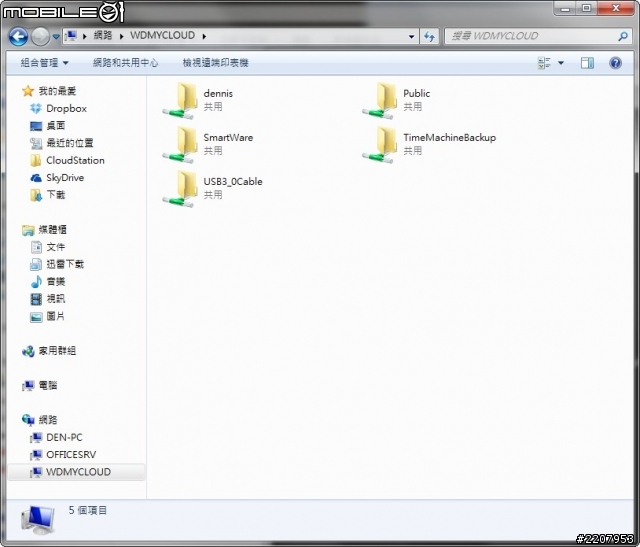
Task: Maximize the explorer window
Action: pyautogui.click(x=587, y=8)
